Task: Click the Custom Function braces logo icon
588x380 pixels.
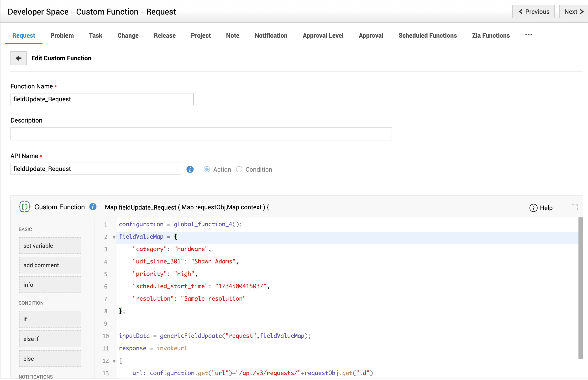Action: tap(24, 207)
